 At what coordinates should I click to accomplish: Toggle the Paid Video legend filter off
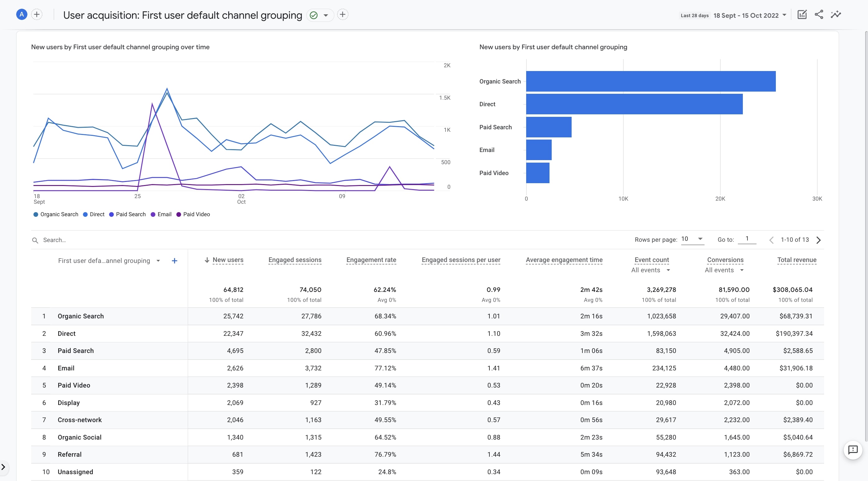[x=196, y=214]
